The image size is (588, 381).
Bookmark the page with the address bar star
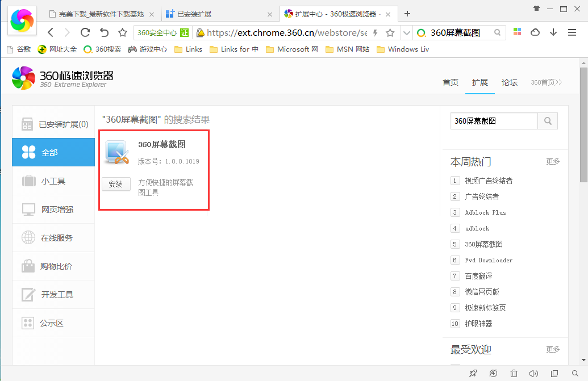(x=390, y=33)
